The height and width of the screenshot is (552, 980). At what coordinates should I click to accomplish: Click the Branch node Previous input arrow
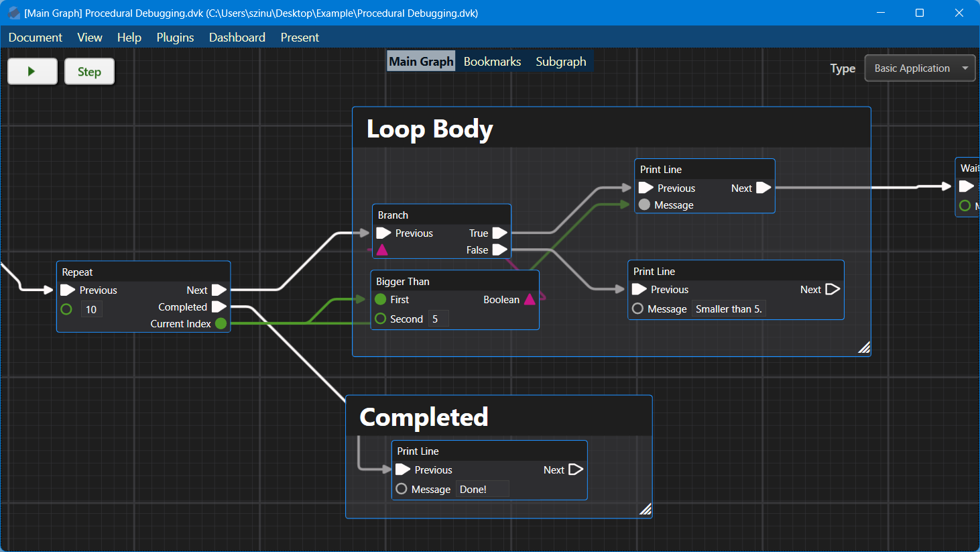(x=383, y=233)
